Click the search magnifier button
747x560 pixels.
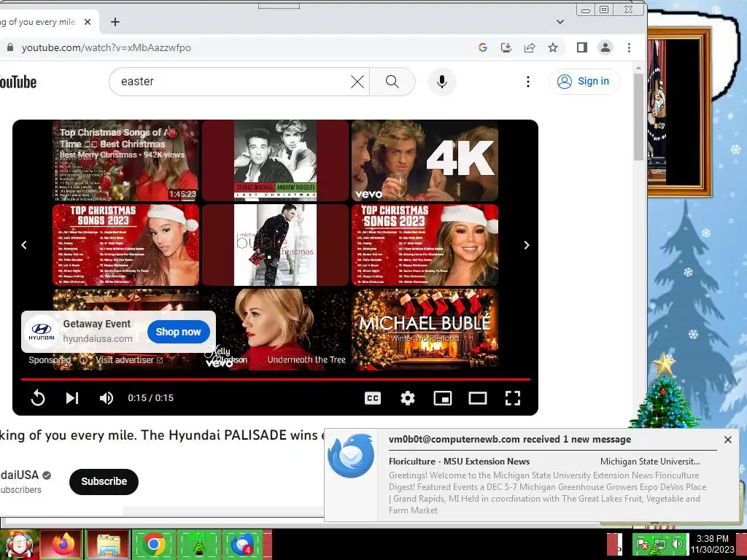(x=392, y=82)
